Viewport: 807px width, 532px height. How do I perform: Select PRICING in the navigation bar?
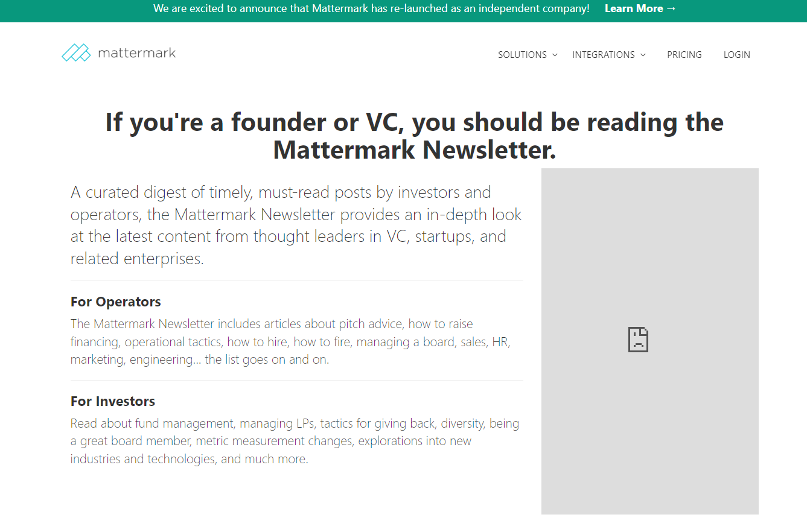pyautogui.click(x=684, y=54)
